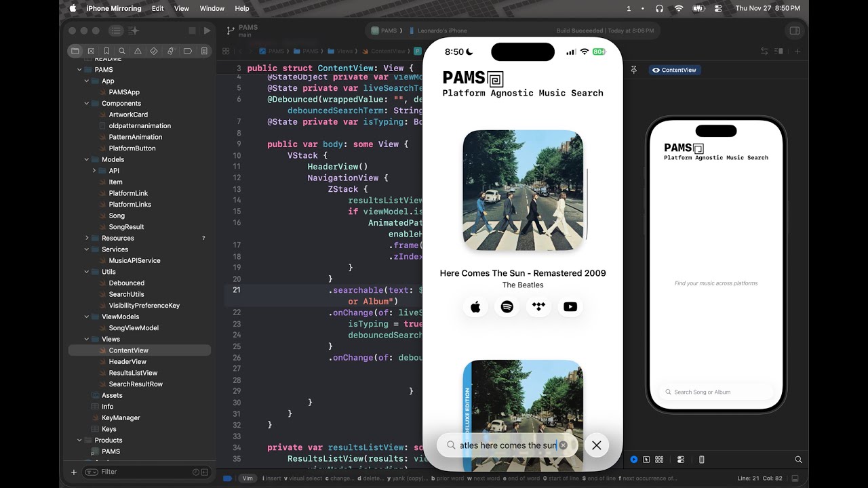Open YouTube link under Here Comes The Sun

click(570, 307)
